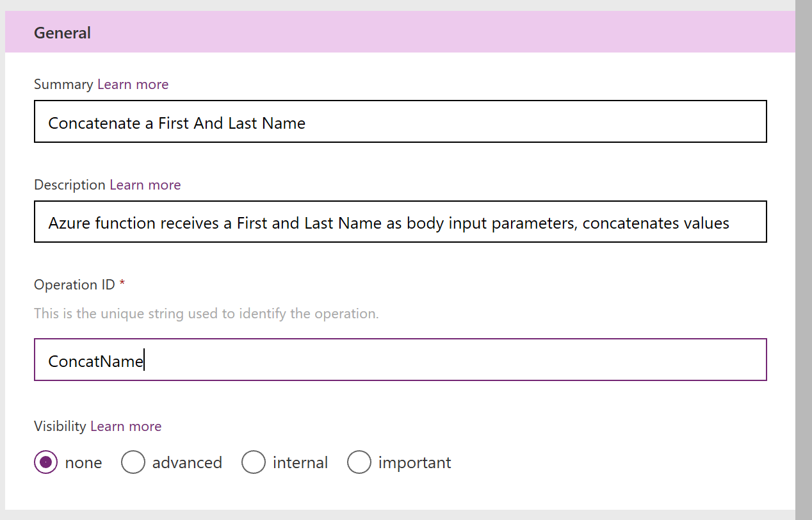The image size is (812, 520).
Task: Open the Learn more link beside Visibility
Action: point(126,427)
